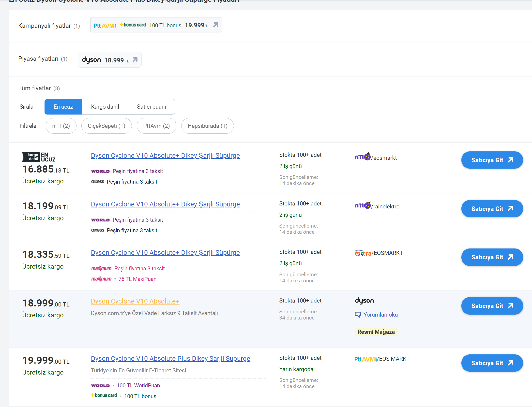The width and height of the screenshot is (532, 407).
Task: Sort by 'En ucuz'
Action: 63,107
